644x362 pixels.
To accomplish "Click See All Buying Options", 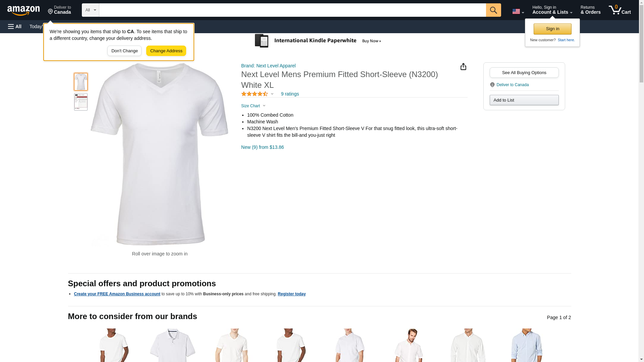I will (524, 73).
